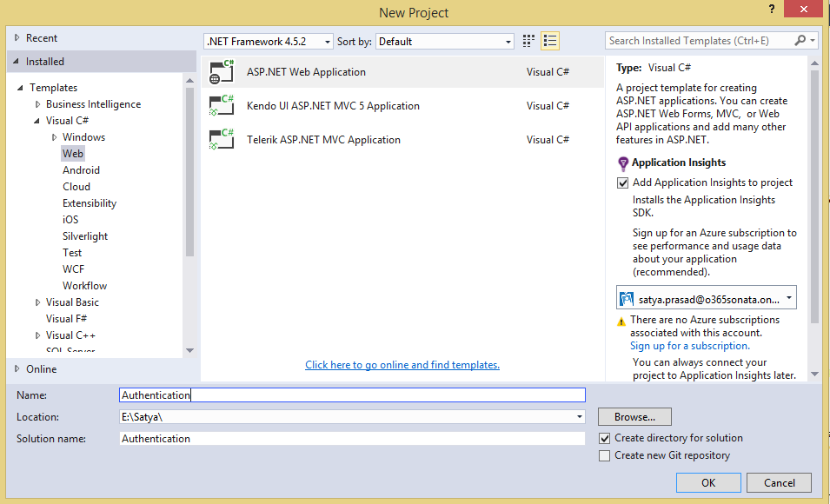Select the Extensibility template category
The height and width of the screenshot is (504, 830).
coord(89,203)
